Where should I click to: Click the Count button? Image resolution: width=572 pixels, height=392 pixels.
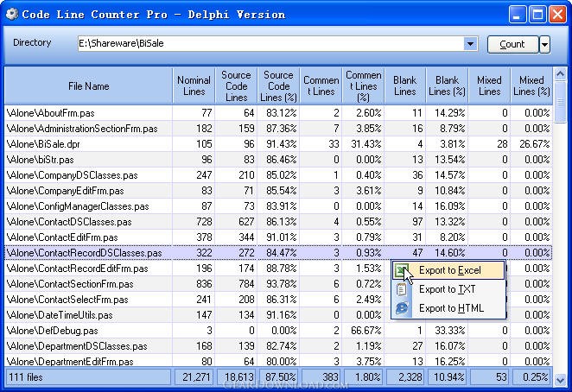coord(512,44)
